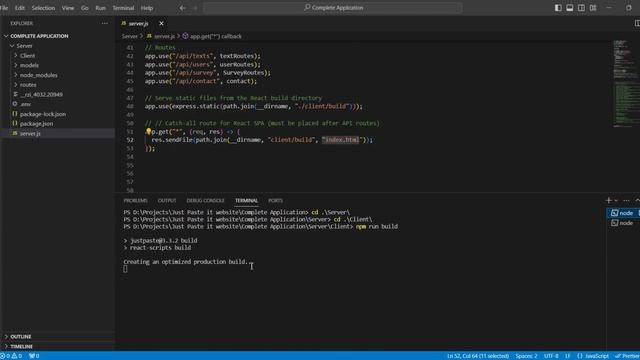Click the errors and warnings status indicator

(x=11, y=356)
